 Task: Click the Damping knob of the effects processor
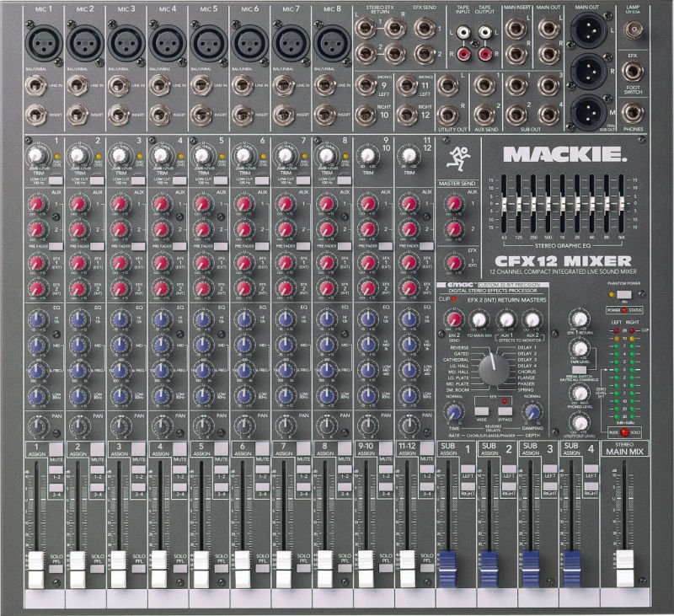pos(532,413)
